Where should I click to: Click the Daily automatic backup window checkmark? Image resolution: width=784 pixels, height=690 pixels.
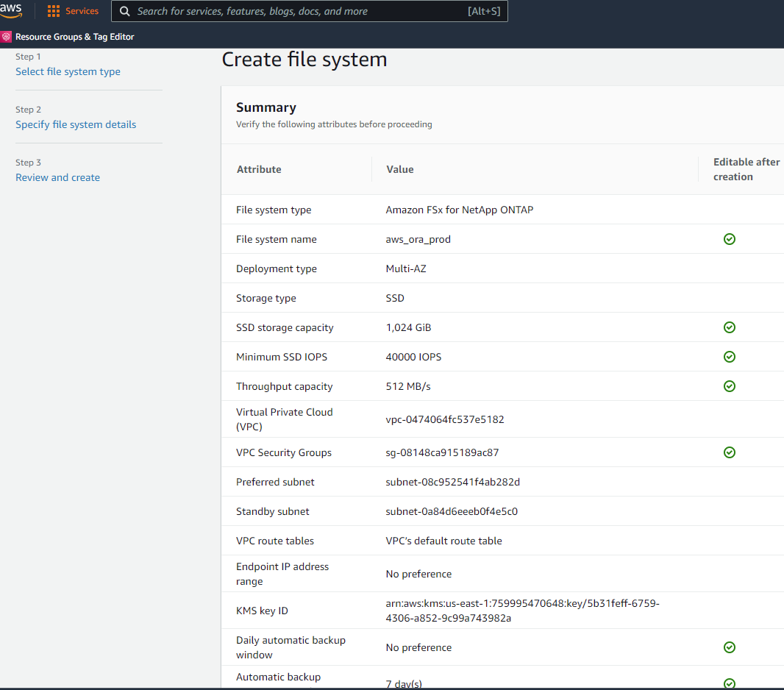730,647
